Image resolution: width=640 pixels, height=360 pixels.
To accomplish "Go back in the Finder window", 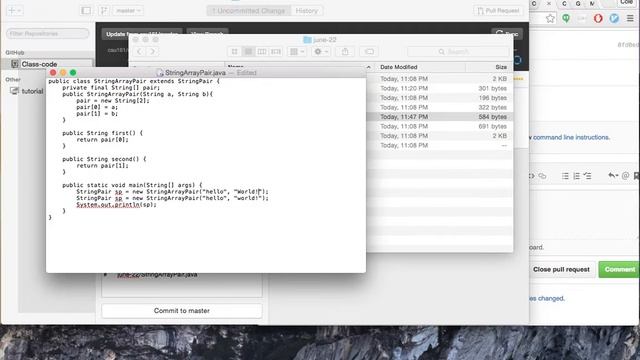I will [x=139, y=51].
